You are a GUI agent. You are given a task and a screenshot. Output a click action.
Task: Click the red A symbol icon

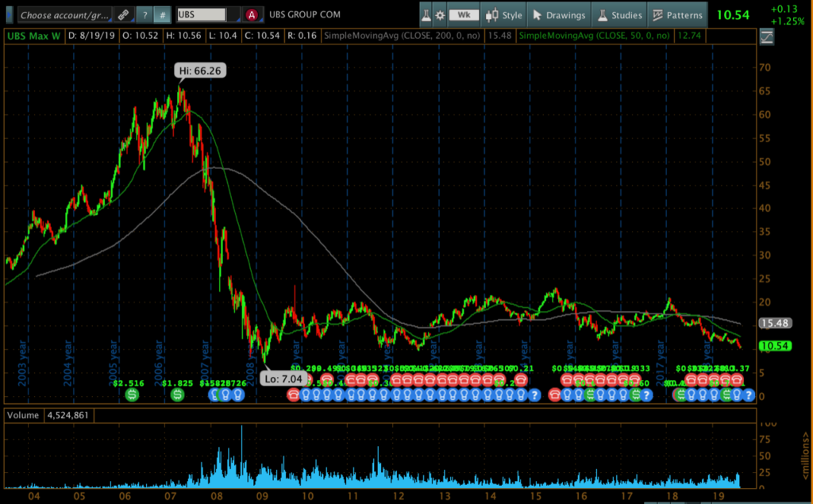(x=252, y=14)
